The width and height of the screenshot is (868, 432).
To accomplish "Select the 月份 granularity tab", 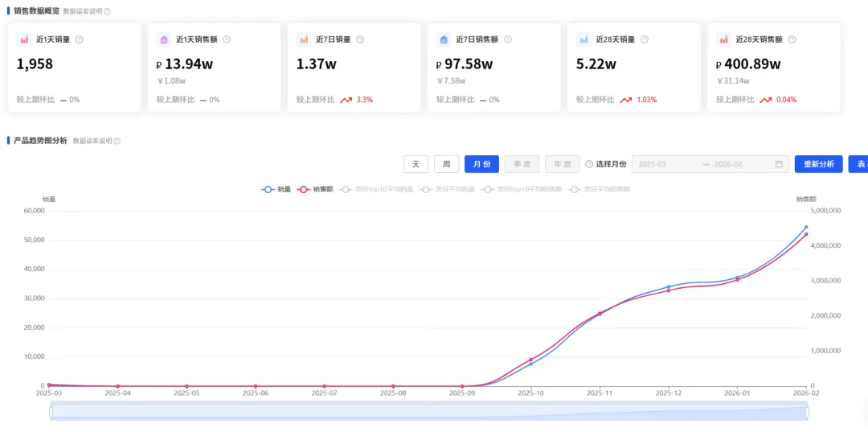I will pos(481,164).
